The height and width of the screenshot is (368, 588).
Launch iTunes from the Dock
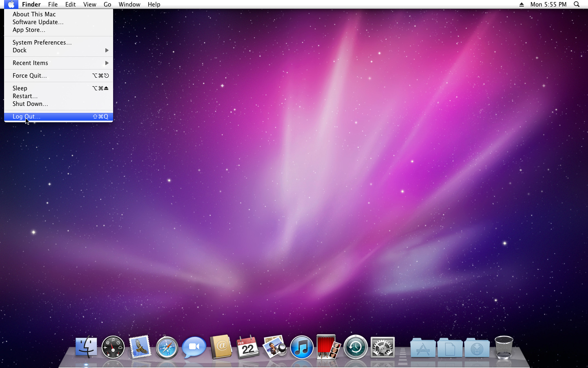click(302, 347)
